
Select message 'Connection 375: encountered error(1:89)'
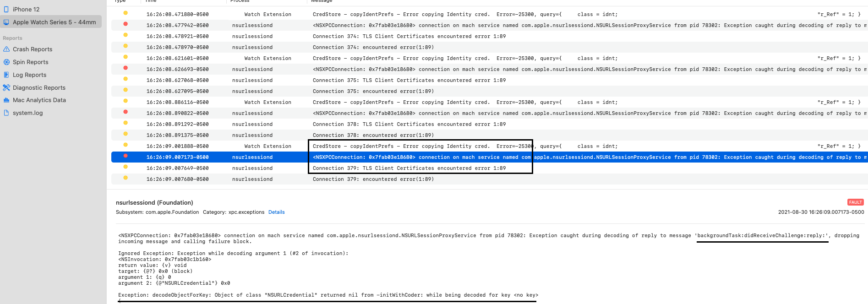pyautogui.click(x=373, y=91)
